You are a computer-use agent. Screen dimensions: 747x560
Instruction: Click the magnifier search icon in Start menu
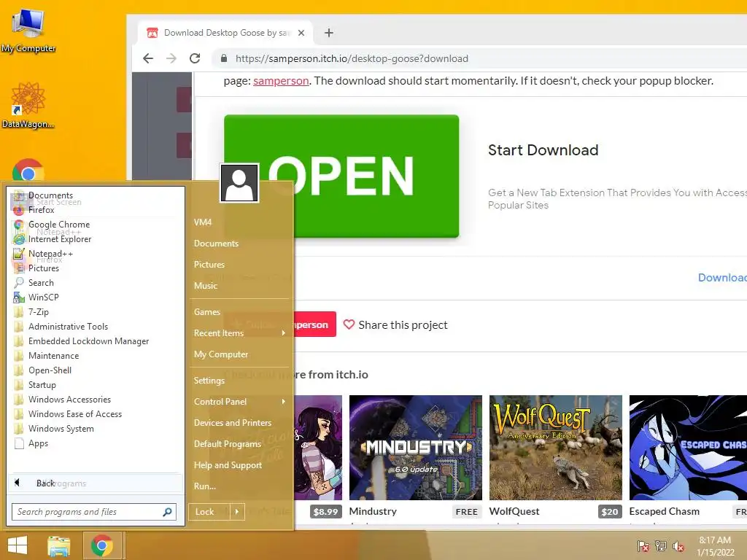click(x=167, y=512)
